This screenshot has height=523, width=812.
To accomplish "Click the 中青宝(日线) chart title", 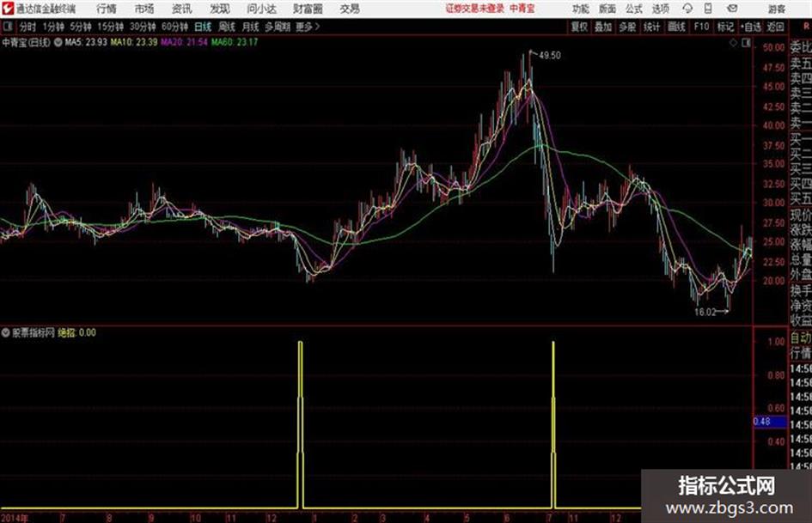I will click(26, 42).
